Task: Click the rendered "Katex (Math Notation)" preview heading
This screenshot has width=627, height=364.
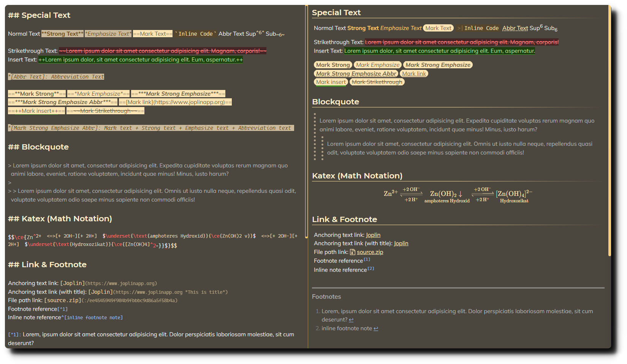Action: (357, 176)
